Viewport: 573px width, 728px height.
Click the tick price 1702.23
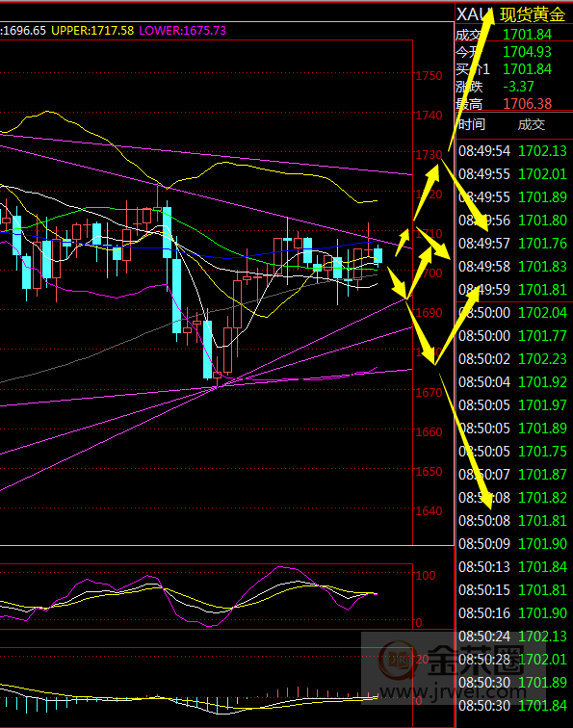point(542,359)
